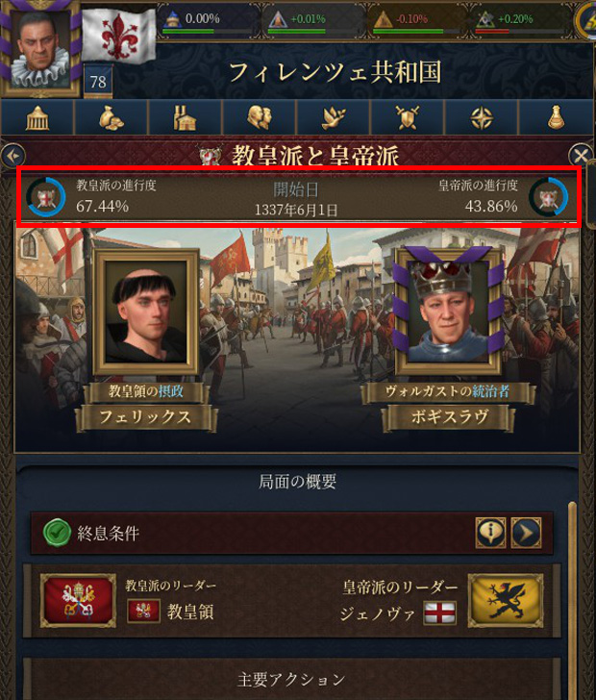Open the geopolitics compass tab icon

coord(482,117)
